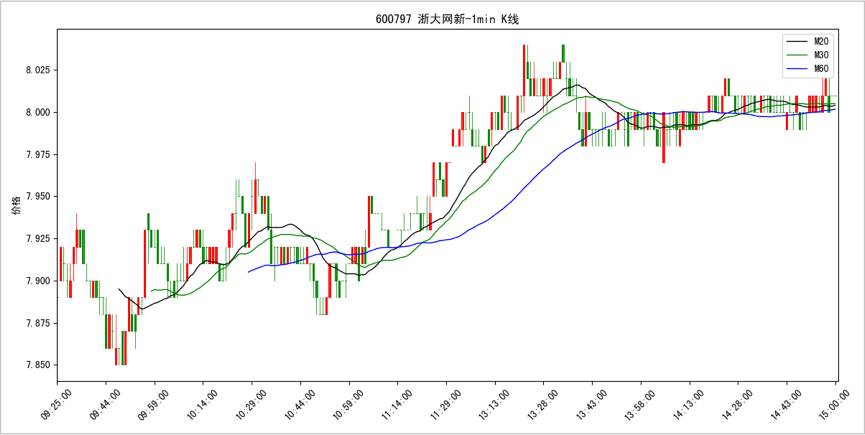Click the 7.950 y-axis tick label
This screenshot has width=865, height=435.
tap(39, 196)
